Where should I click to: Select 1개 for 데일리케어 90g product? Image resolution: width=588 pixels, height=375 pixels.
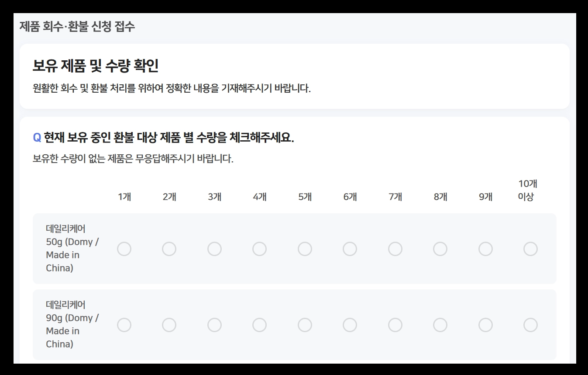coord(124,325)
